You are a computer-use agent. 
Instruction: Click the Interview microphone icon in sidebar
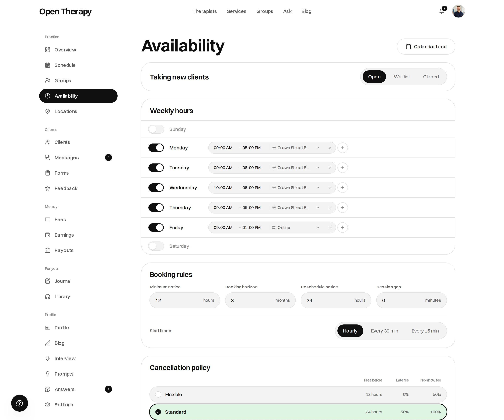point(48,358)
